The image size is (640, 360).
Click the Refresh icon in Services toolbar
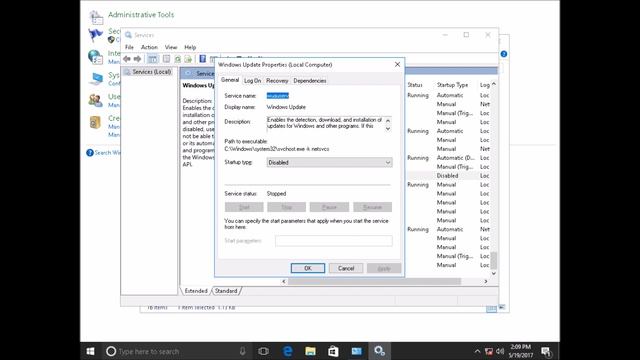(x=178, y=59)
